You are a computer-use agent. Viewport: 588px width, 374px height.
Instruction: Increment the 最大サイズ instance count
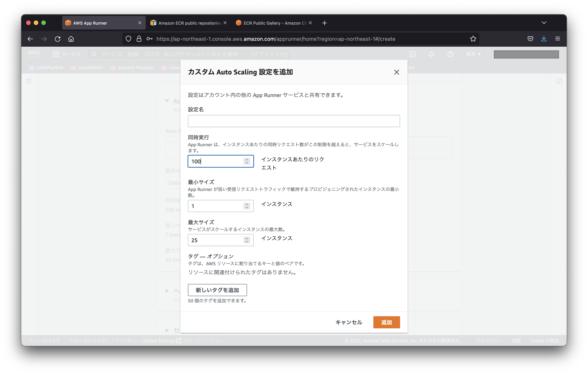pos(247,238)
